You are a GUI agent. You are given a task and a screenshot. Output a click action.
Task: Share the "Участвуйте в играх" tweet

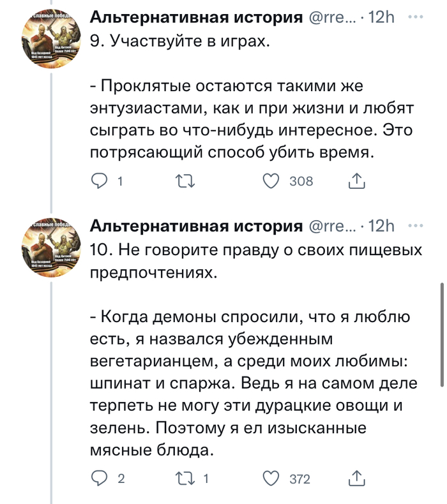point(357,181)
